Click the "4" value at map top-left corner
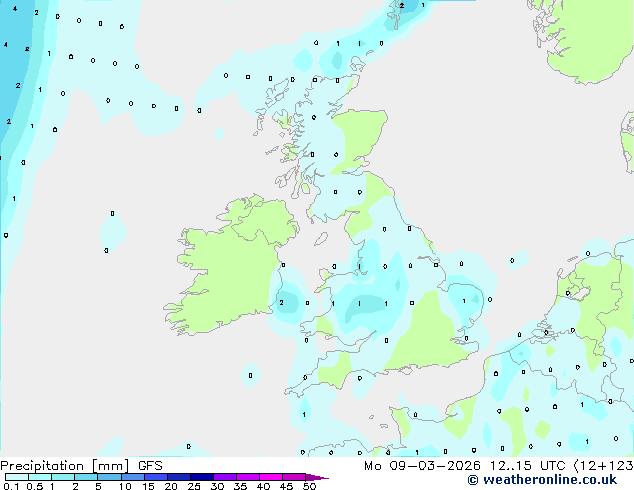 tap(15, 8)
